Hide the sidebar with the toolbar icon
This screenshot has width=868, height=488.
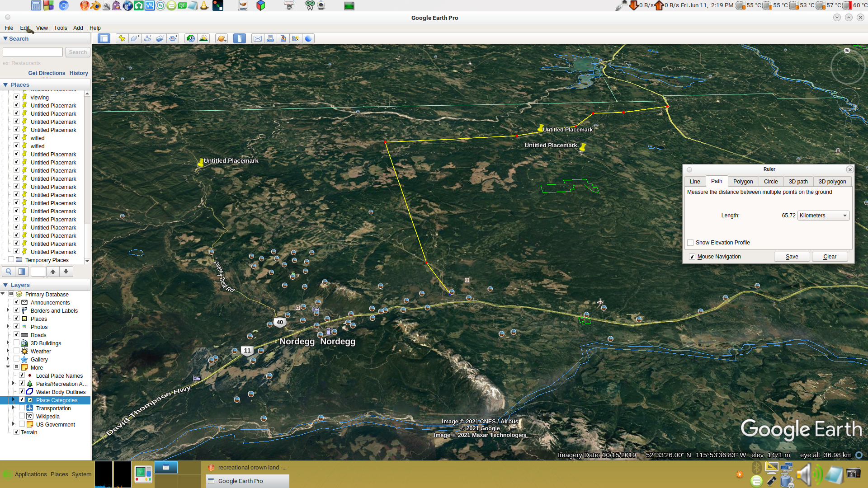(x=104, y=38)
